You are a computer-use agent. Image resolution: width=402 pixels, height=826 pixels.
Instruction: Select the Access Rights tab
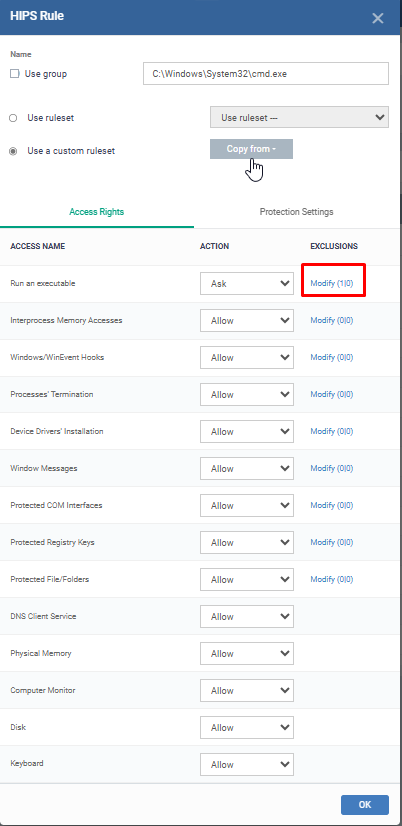[96, 212]
